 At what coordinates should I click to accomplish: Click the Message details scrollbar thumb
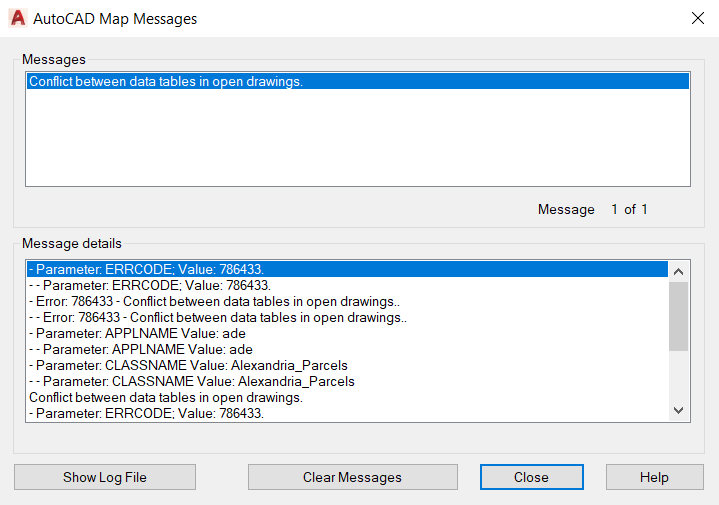pos(678,315)
